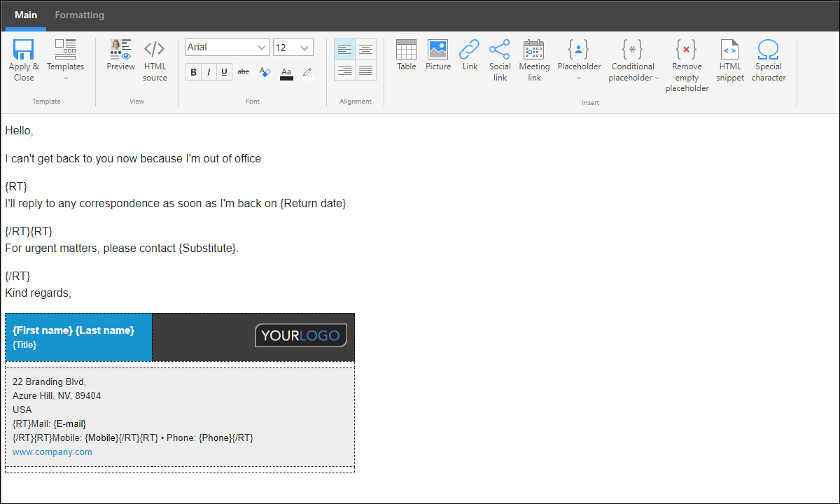840x504 pixels.
Task: Click the '22 Branding Blvd,' address line
Action: point(49,382)
